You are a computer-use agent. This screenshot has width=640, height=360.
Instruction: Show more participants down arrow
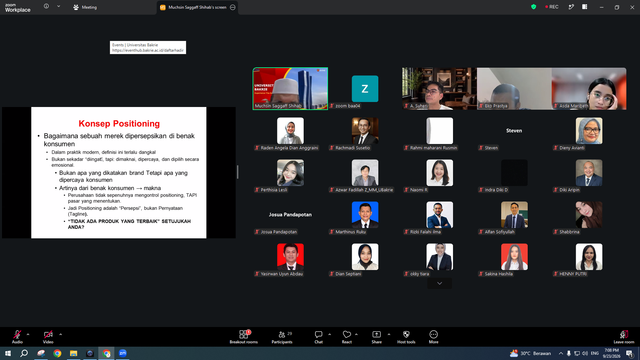(439, 283)
